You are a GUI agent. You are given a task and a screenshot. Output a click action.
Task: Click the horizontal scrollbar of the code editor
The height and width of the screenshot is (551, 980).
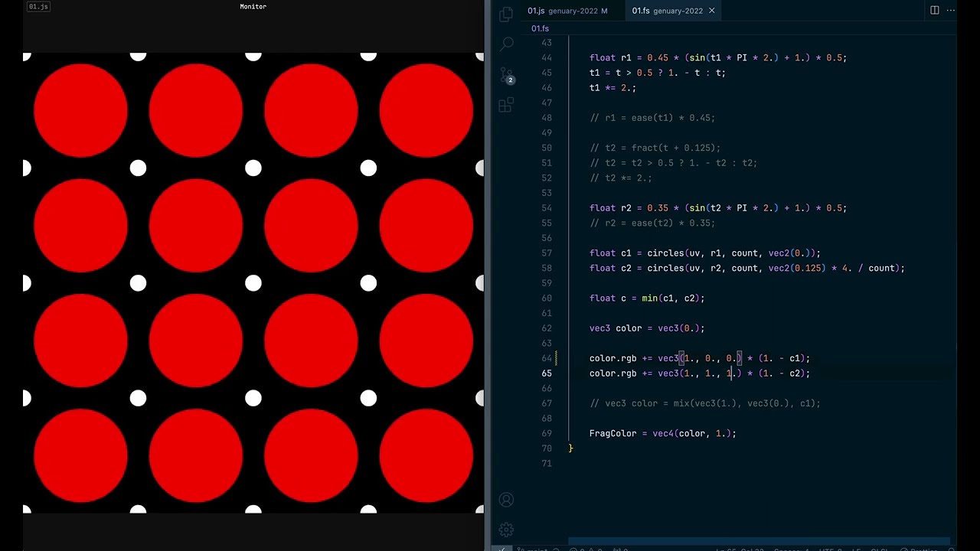point(759,540)
